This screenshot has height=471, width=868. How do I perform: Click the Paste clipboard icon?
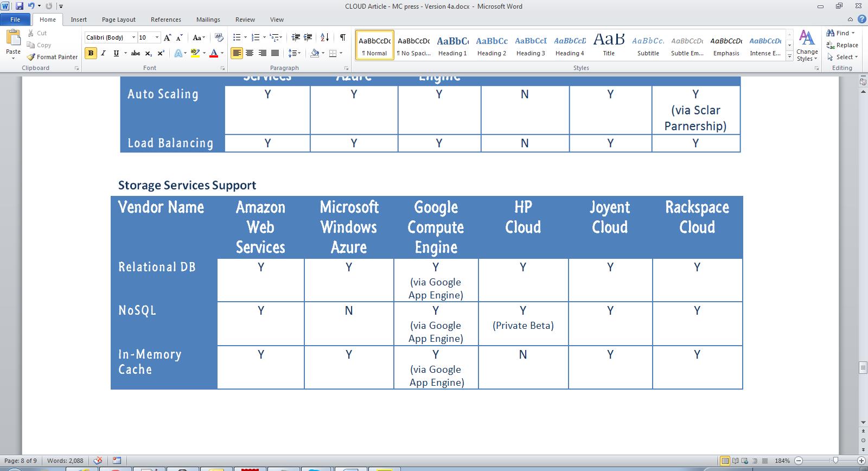click(x=13, y=38)
